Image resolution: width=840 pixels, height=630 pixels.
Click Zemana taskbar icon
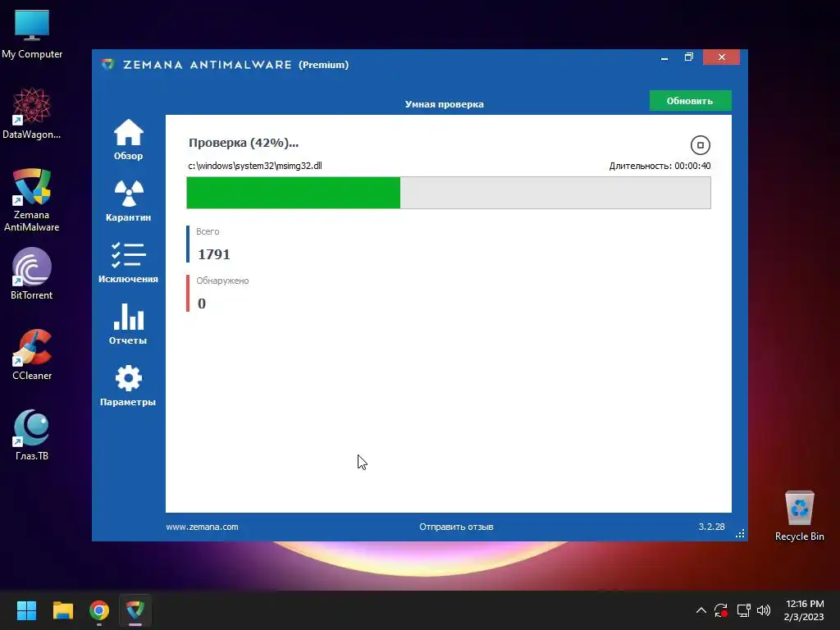pos(135,610)
